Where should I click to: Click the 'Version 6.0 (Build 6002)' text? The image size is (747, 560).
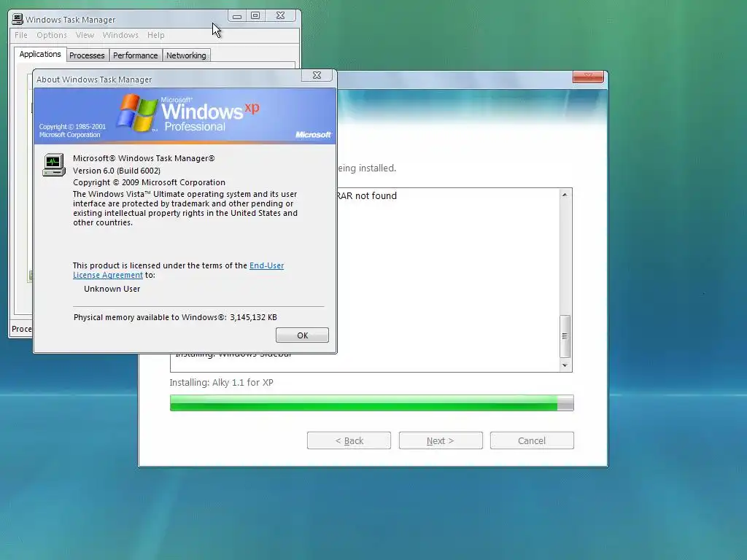tap(117, 171)
